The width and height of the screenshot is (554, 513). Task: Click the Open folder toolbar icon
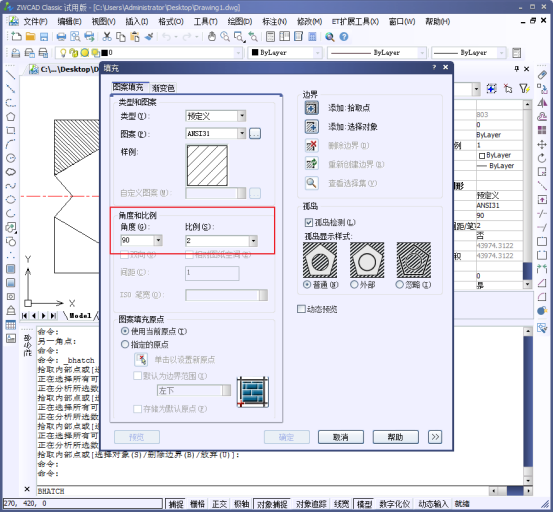30,36
